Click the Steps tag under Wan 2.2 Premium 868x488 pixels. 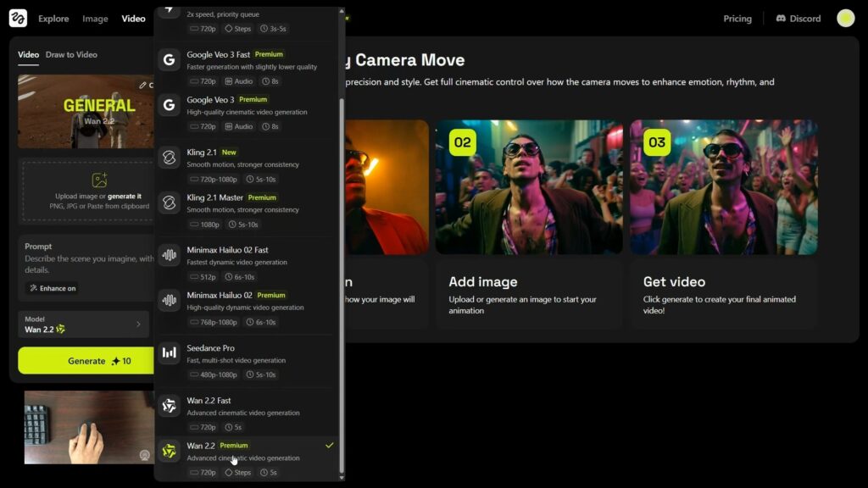[x=237, y=473]
